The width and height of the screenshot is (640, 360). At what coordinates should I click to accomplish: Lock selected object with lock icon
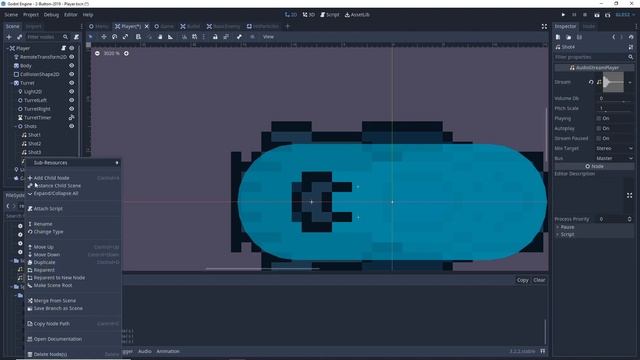[x=215, y=37]
